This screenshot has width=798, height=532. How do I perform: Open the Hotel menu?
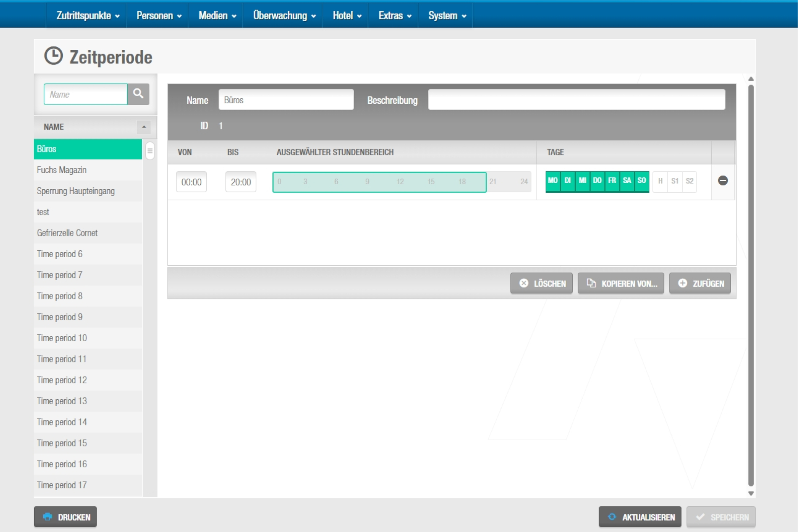pos(347,16)
